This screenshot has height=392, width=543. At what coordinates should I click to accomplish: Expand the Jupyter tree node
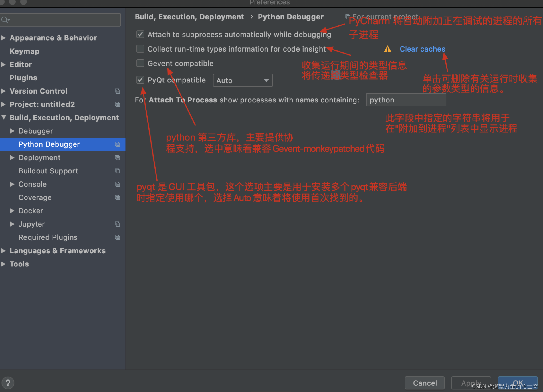pyautogui.click(x=12, y=224)
